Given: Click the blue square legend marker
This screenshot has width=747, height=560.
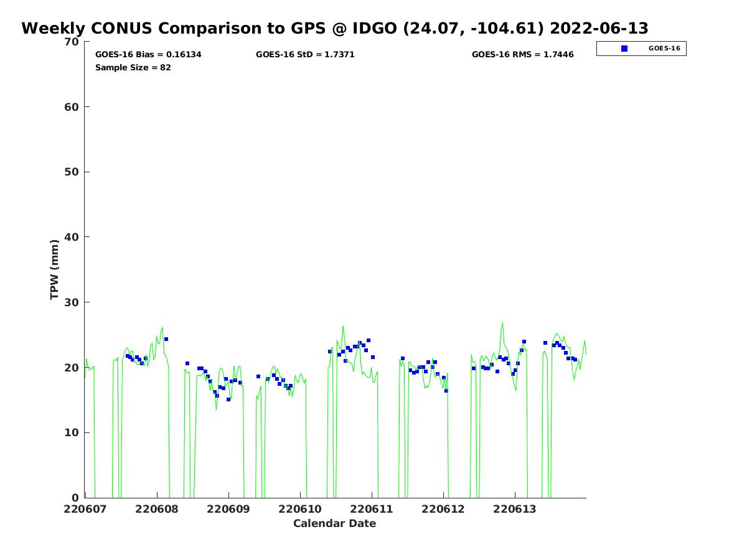Looking at the screenshot, I should [x=624, y=49].
